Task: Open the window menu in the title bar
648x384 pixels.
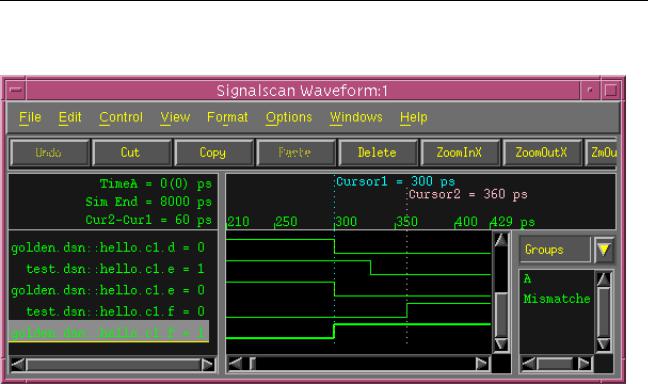Action: click(x=16, y=90)
